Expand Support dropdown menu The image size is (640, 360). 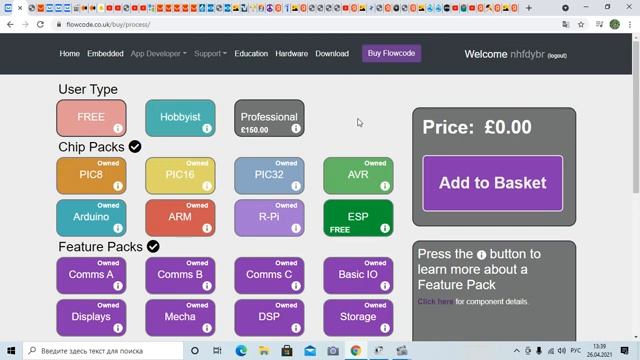point(210,53)
